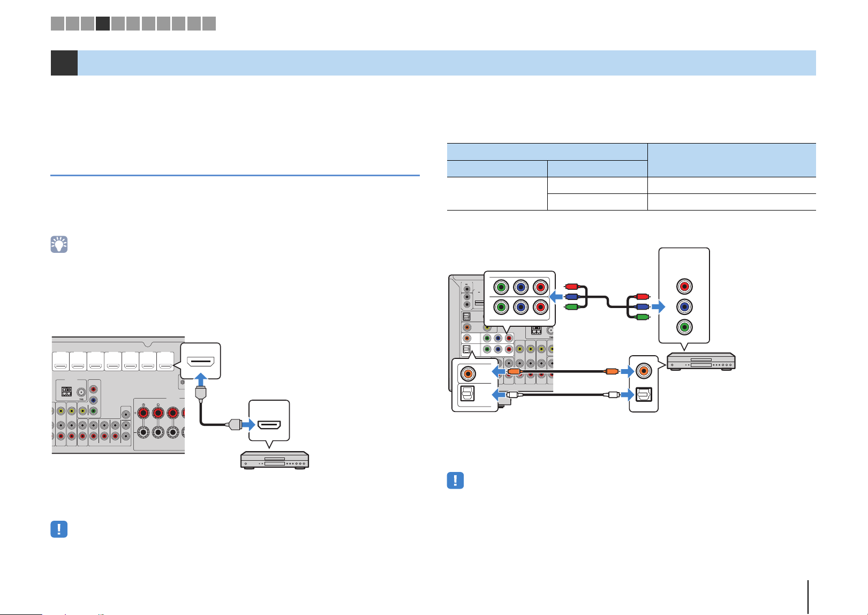Viewport: 868px width, 615px height.
Task: Select the last square in the top step bar
Action: click(x=209, y=24)
